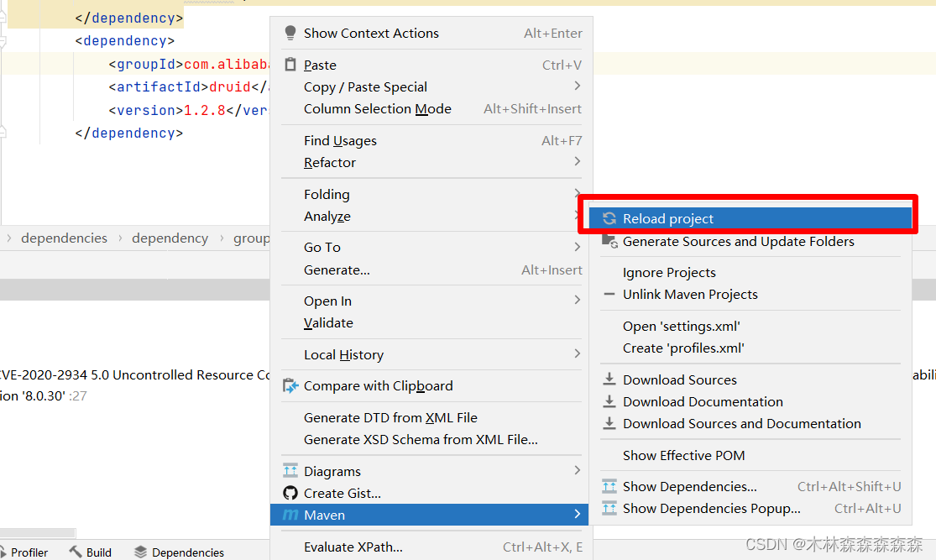Choose Ignore Projects

(x=750, y=272)
